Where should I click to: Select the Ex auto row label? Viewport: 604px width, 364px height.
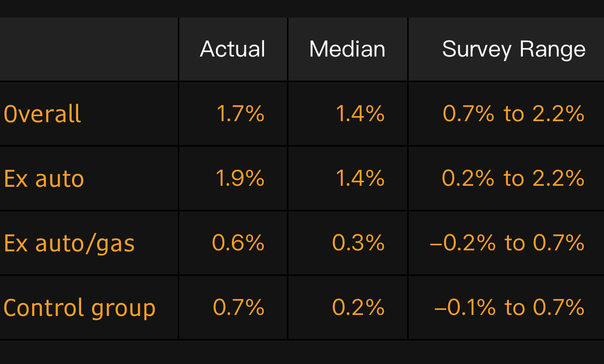click(x=44, y=179)
